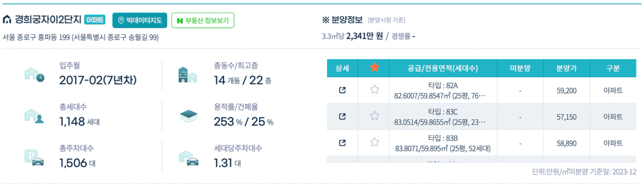644x187 pixels.
Task: Click the 총주차대수 parking car icon
Action: click(34, 158)
